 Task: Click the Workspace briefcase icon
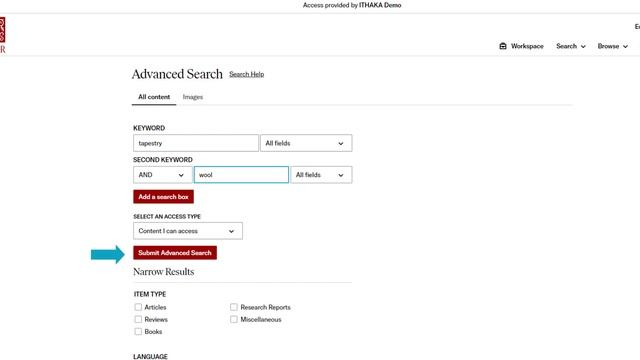pos(503,46)
